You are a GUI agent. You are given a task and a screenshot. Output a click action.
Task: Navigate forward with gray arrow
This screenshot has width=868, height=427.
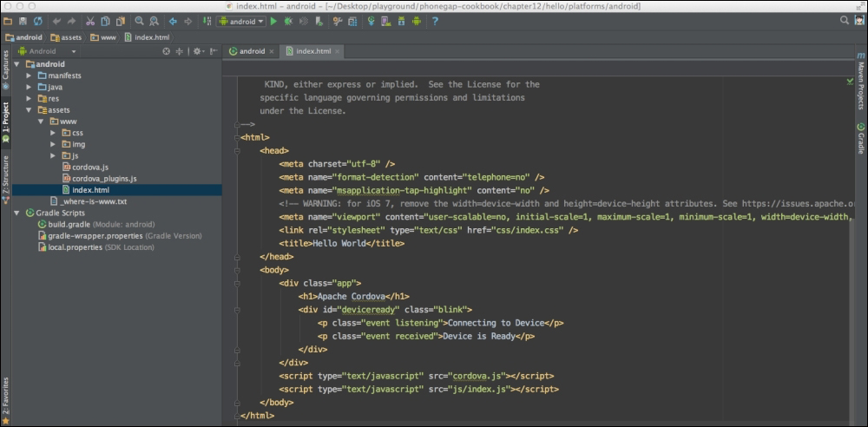(187, 21)
